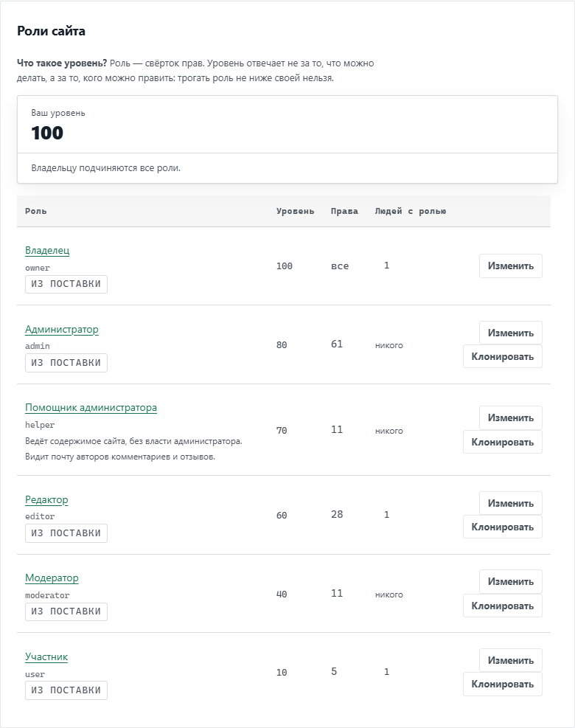Click the large 100 level value

(47, 134)
